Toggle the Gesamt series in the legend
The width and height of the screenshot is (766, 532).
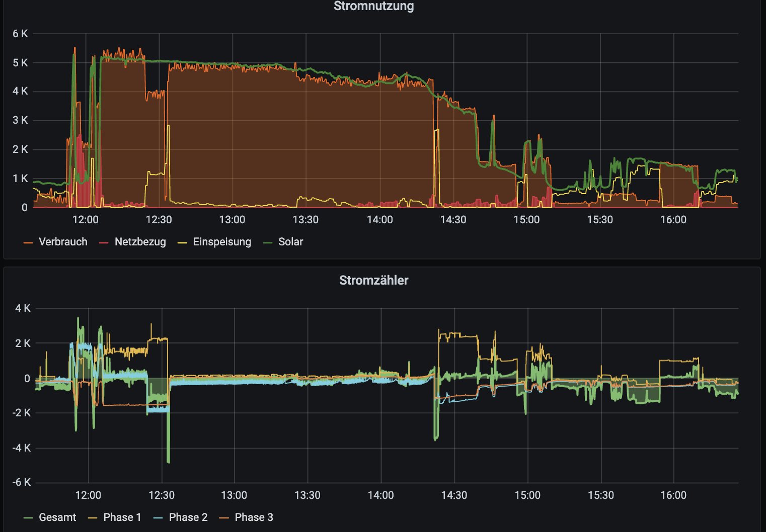[57, 517]
